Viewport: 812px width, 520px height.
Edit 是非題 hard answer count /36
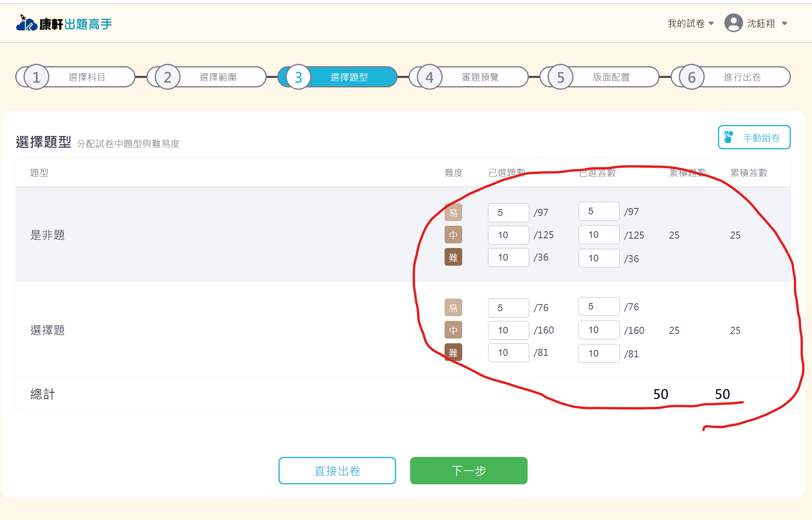click(x=599, y=258)
